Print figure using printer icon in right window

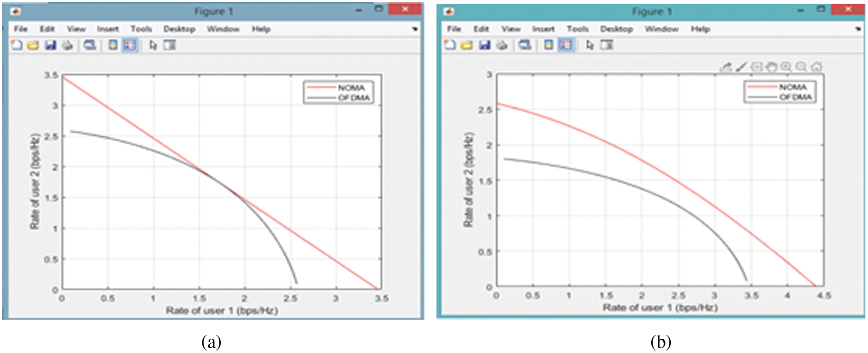click(502, 45)
